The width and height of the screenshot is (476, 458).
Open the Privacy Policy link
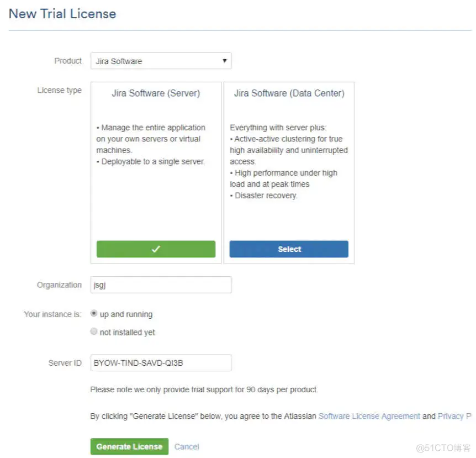(x=454, y=416)
